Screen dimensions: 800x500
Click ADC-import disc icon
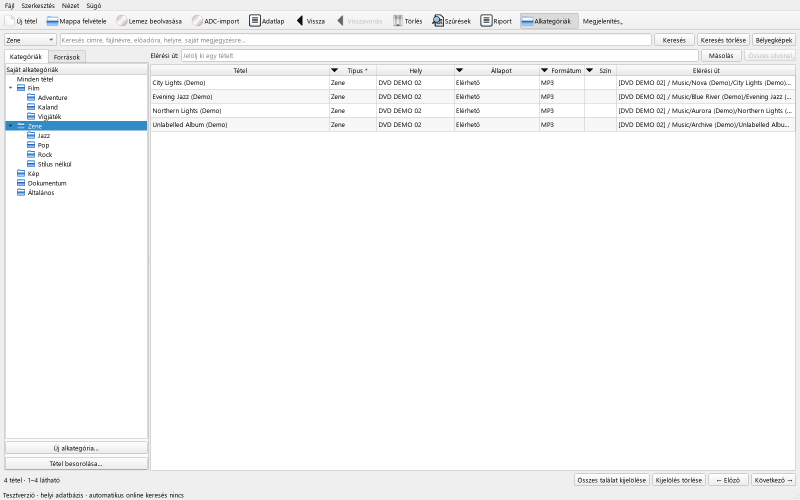tap(197, 21)
